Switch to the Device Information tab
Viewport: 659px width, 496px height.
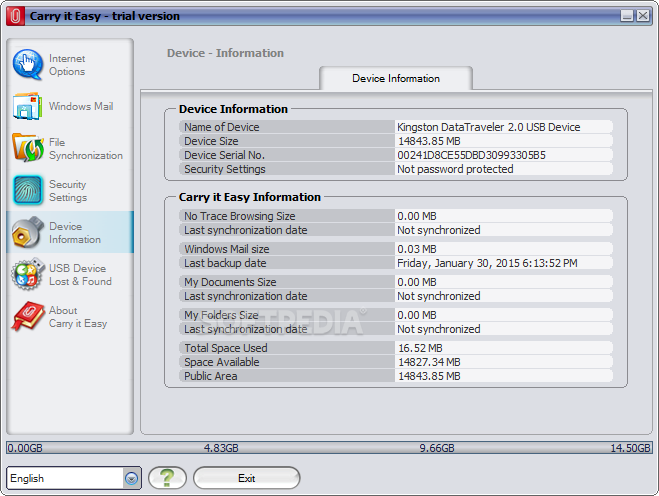click(x=396, y=78)
